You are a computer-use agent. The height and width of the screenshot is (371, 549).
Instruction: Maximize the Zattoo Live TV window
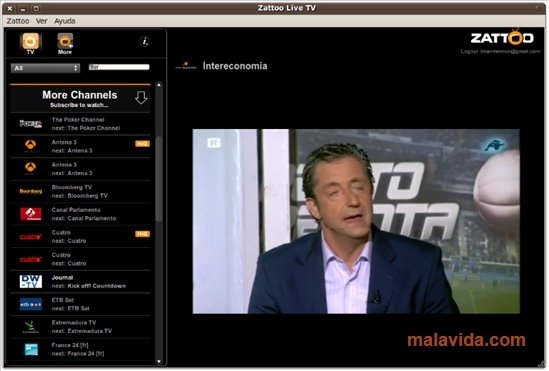pyautogui.click(x=36, y=8)
